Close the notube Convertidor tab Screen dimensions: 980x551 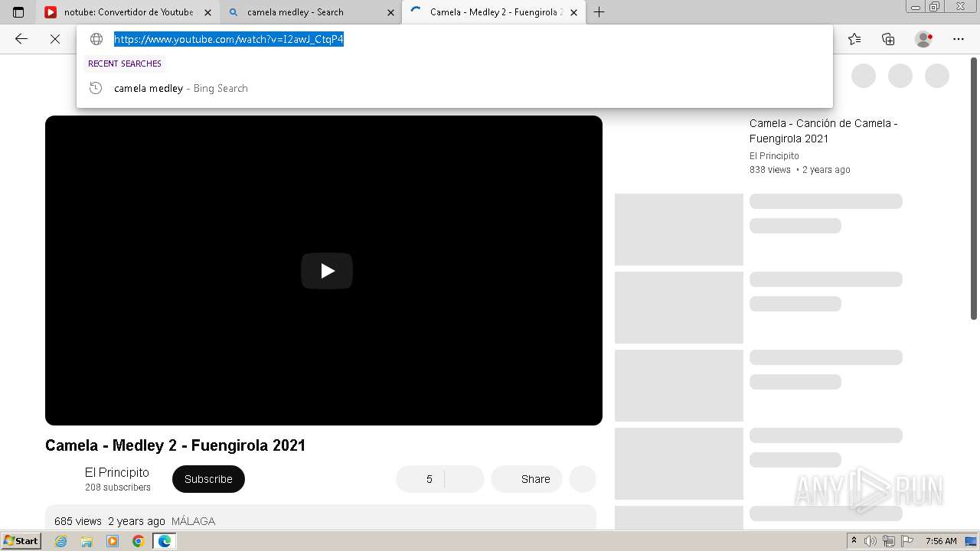pyautogui.click(x=207, y=12)
